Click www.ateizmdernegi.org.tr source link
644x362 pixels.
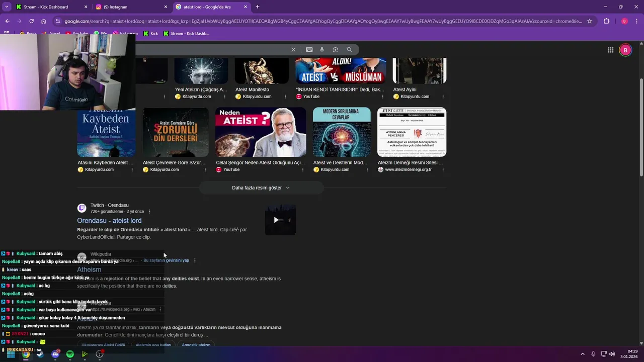pos(408,170)
